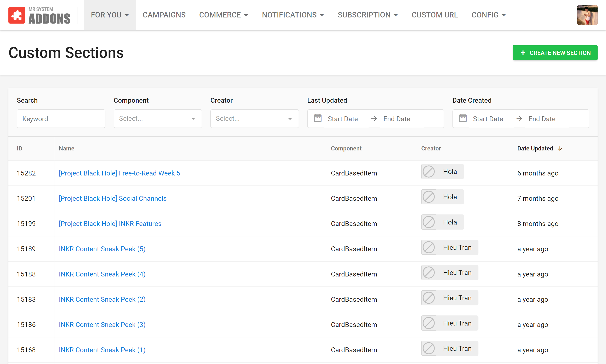Go to the Campaigns tab
Viewport: 606px width, 364px height.
(164, 15)
